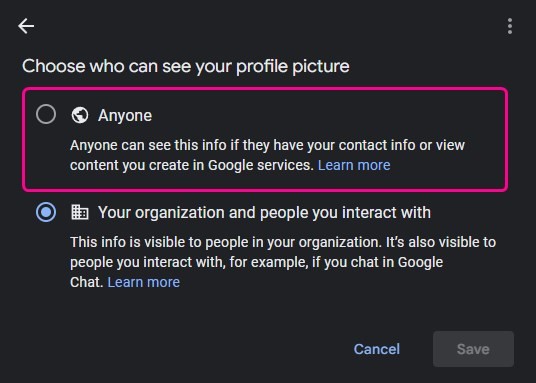Image resolution: width=536 pixels, height=383 pixels.
Task: Go back using the left arrow
Action: [x=26, y=26]
